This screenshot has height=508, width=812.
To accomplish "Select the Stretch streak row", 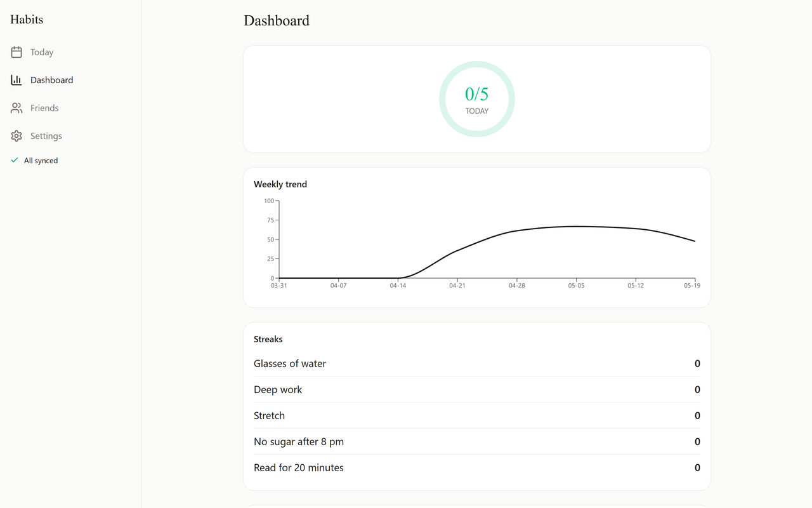I will [x=477, y=416].
